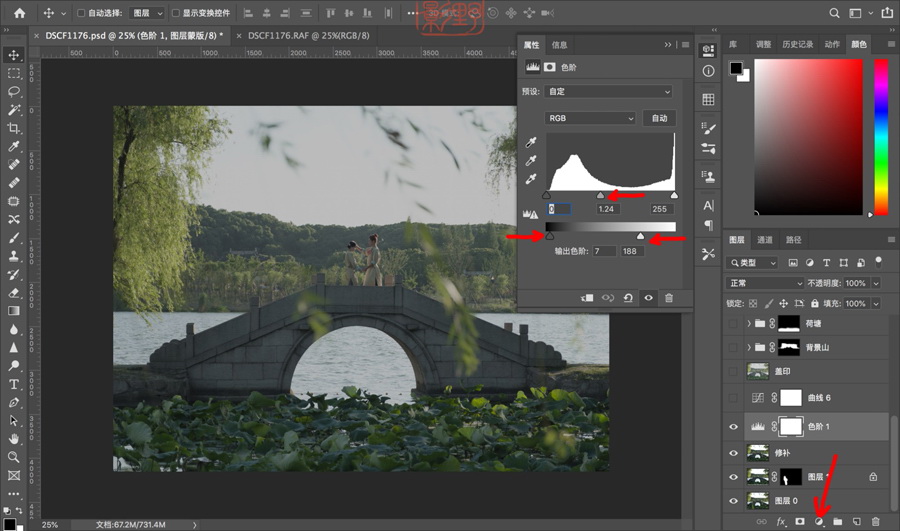Show the 盖印 layer
The width and height of the screenshot is (900, 531).
pos(733,371)
